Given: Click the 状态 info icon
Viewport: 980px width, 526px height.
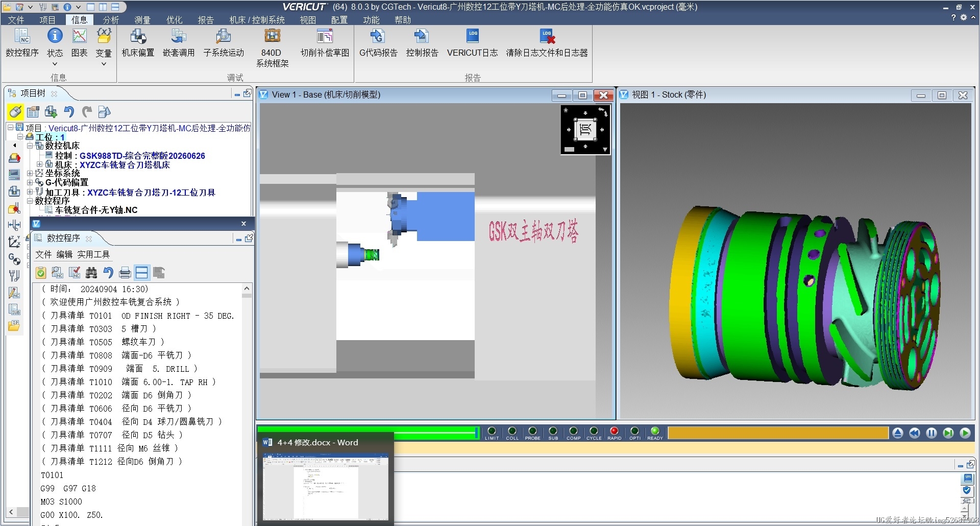Looking at the screenshot, I should coord(55,36).
